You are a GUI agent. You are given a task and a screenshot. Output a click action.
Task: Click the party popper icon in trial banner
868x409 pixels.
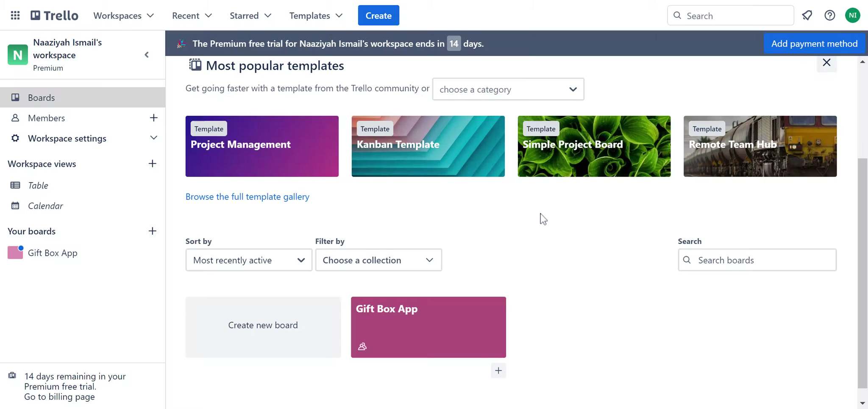181,43
